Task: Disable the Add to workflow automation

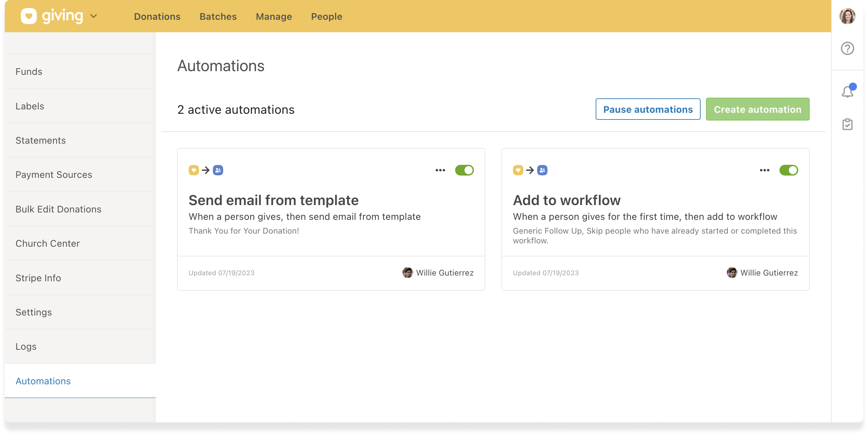Action: click(x=788, y=170)
